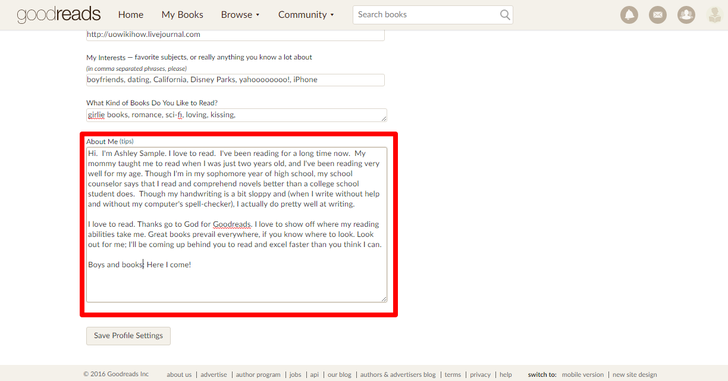Open the our blog footer link

[339, 375]
